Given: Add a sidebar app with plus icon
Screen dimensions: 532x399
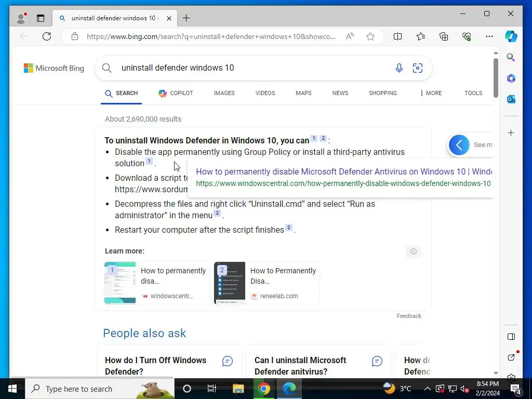Looking at the screenshot, I should coord(511,132).
